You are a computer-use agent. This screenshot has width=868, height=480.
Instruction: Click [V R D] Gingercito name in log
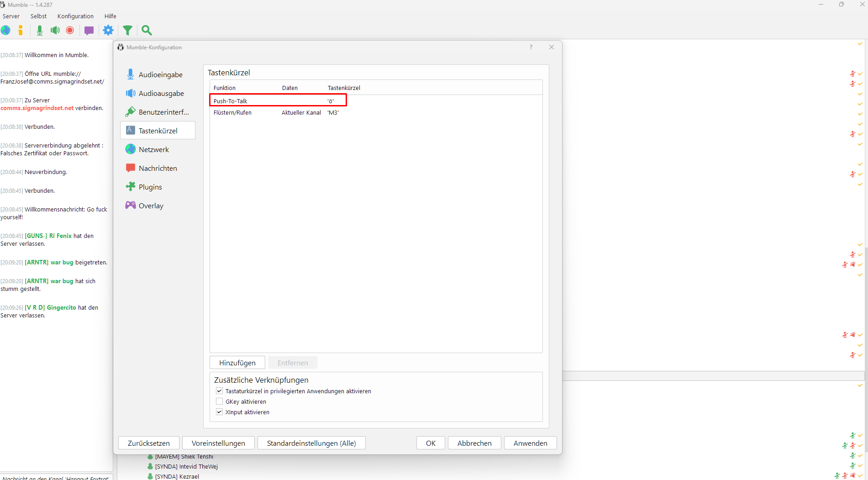click(x=50, y=308)
